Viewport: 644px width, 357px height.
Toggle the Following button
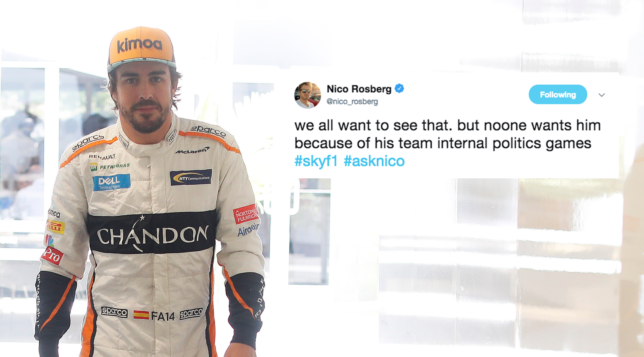pyautogui.click(x=558, y=94)
